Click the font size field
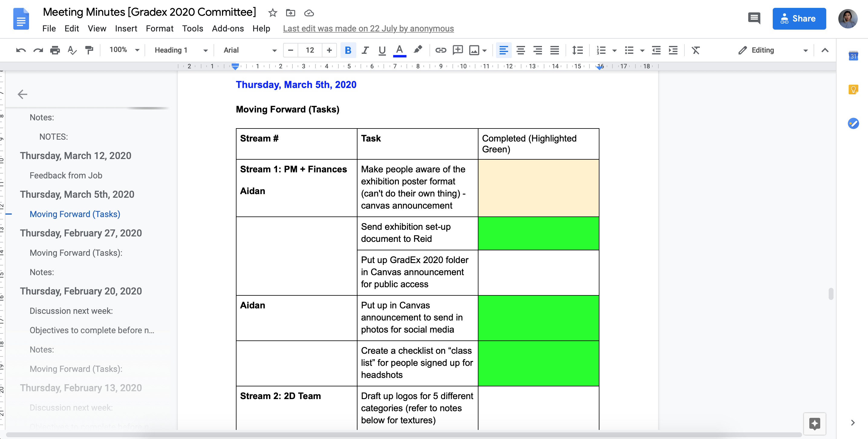 (x=310, y=50)
